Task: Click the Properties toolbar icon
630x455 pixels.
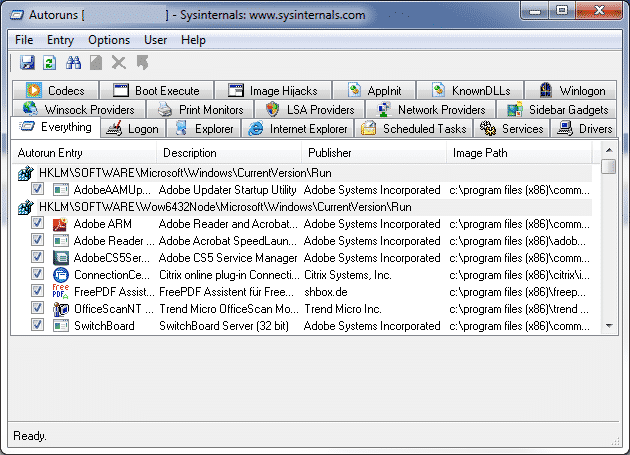Action: click(x=96, y=63)
